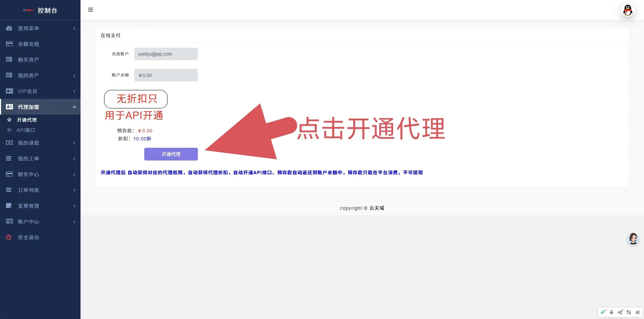
Task: Click the 代理加盟 ID card icon
Action: pyautogui.click(x=9, y=107)
